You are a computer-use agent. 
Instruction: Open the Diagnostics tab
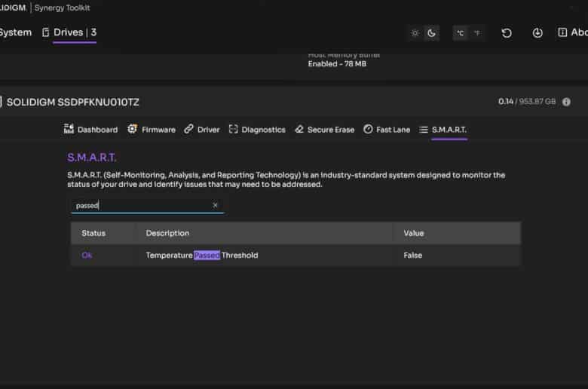257,130
